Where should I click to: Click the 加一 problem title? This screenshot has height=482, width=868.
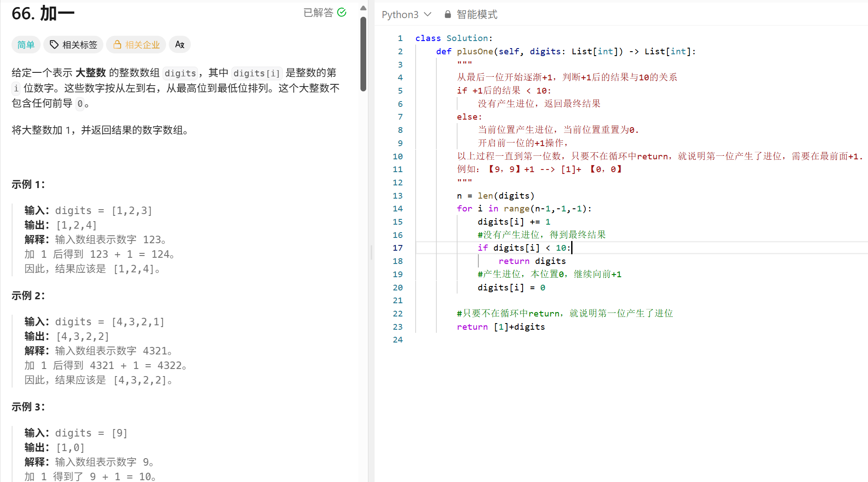(x=42, y=14)
